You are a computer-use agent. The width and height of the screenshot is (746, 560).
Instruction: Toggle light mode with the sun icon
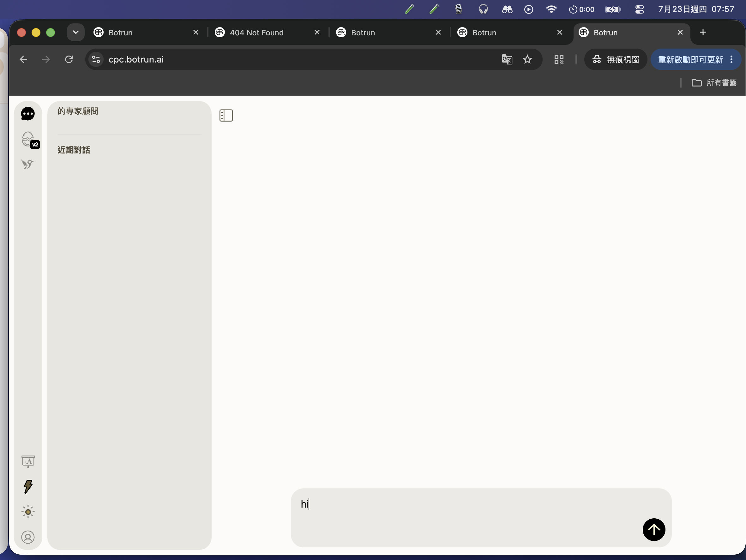(28, 512)
